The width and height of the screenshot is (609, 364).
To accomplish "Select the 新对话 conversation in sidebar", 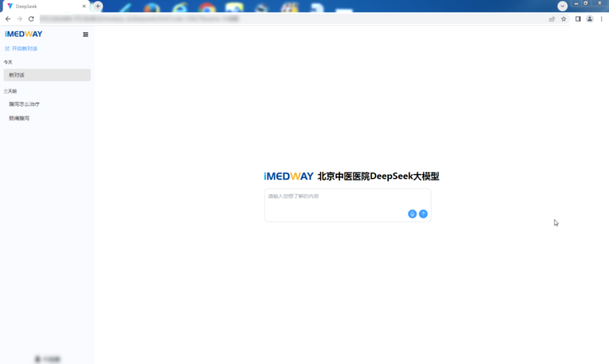I will point(46,75).
